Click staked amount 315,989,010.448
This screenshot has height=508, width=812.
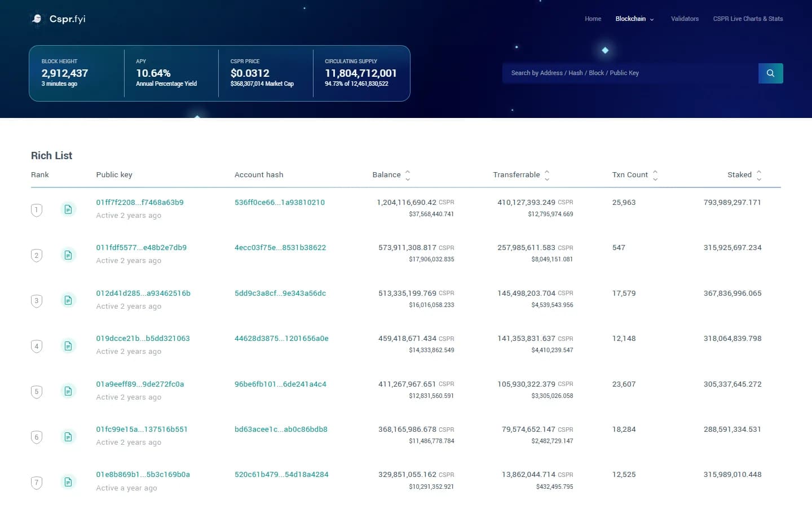[732, 474]
